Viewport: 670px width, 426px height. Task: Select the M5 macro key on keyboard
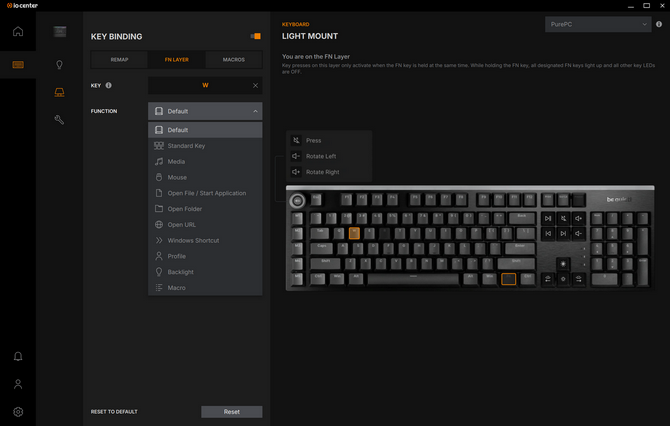point(297,279)
